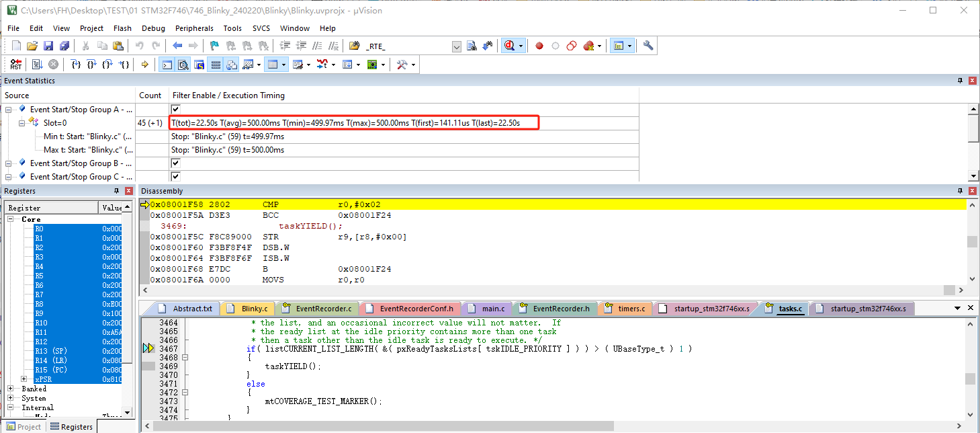The height and width of the screenshot is (433, 980).
Task: Toggle Event Start/Stop Group B filter checkbox
Action: tap(176, 163)
